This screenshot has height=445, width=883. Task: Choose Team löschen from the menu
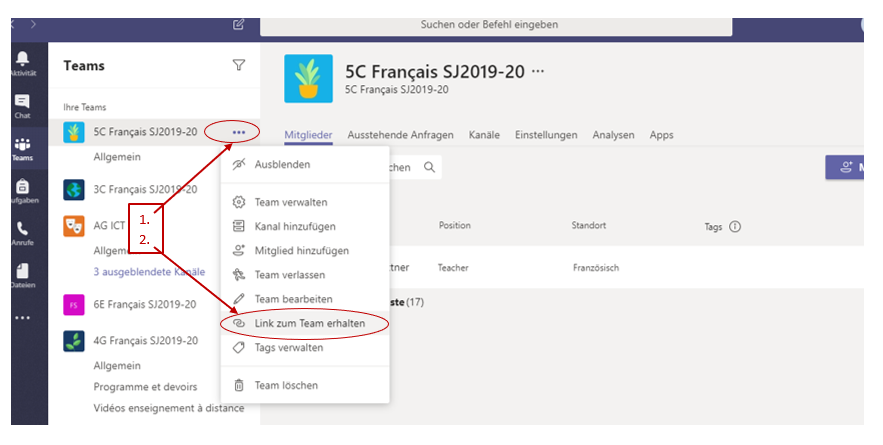[x=286, y=385]
